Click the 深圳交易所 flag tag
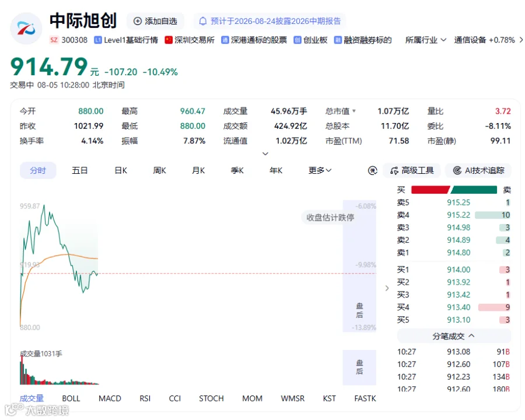 pyautogui.click(x=190, y=40)
